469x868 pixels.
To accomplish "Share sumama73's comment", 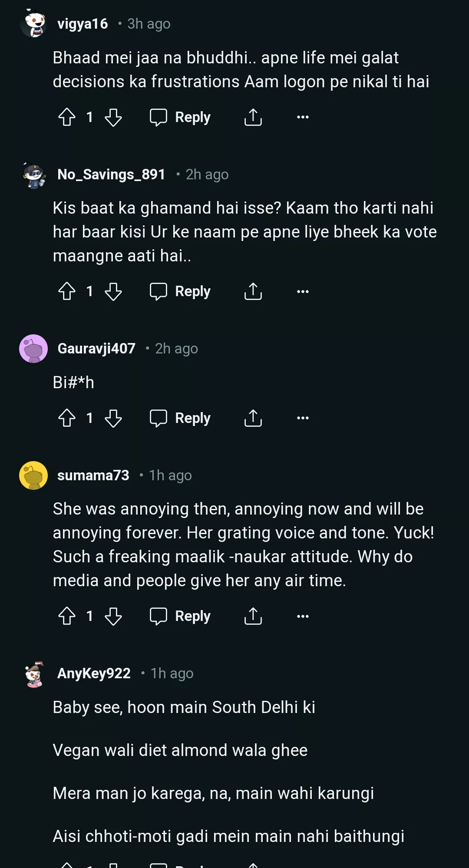I will click(x=253, y=616).
